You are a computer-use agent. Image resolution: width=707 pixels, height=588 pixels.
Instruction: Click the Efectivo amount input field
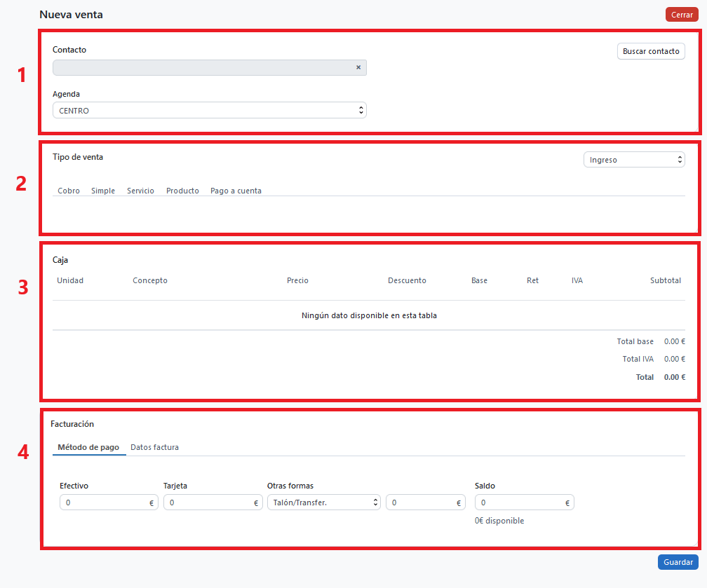[104, 502]
